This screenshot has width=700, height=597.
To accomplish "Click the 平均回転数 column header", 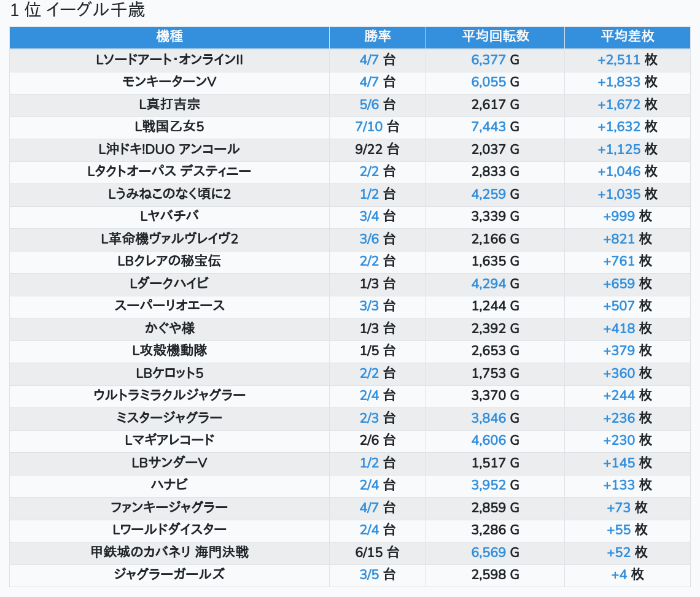I will pyautogui.click(x=495, y=37).
